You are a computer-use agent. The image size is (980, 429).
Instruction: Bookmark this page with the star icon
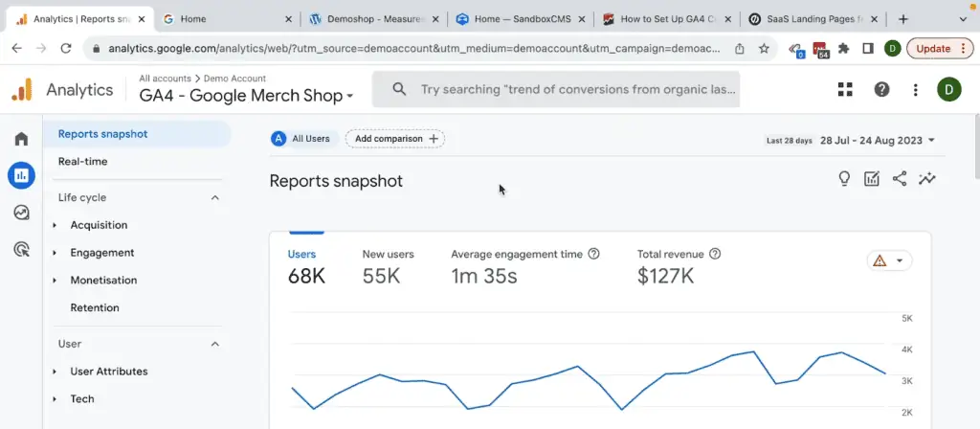[x=763, y=48]
